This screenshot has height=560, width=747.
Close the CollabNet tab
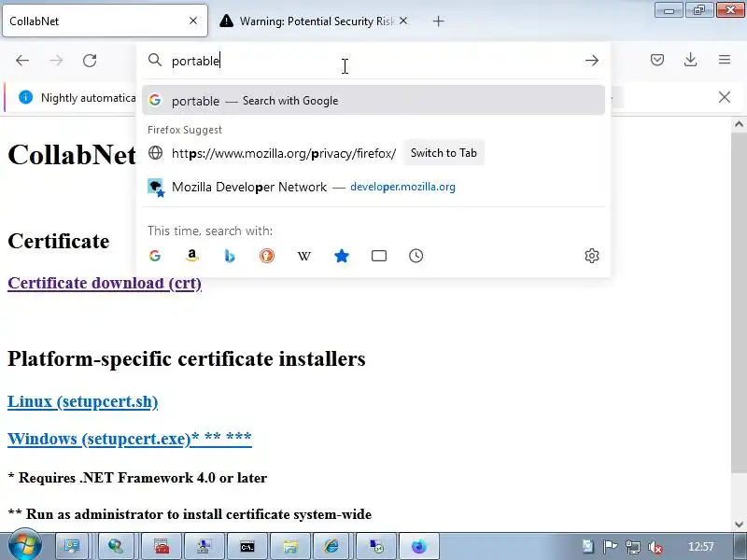point(193,21)
